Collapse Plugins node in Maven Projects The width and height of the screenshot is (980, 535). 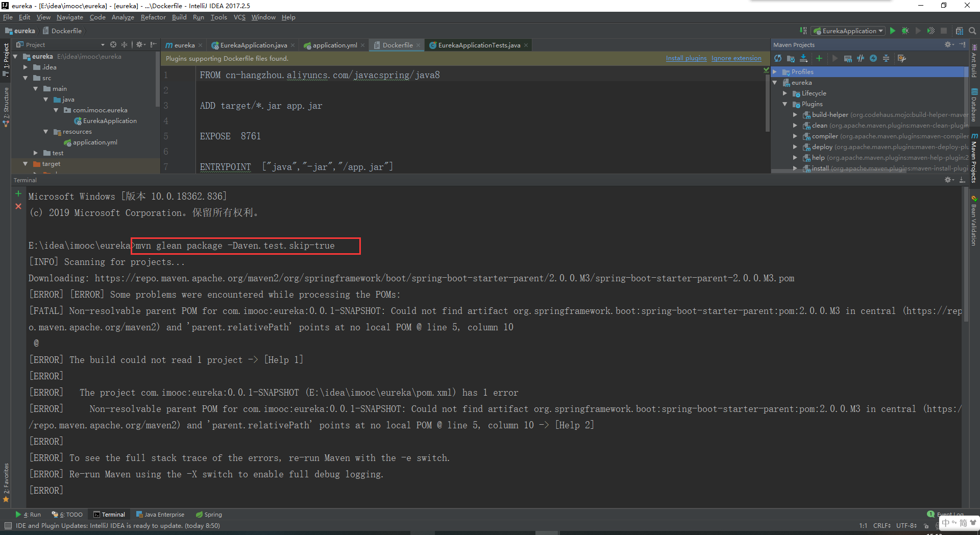click(x=785, y=104)
